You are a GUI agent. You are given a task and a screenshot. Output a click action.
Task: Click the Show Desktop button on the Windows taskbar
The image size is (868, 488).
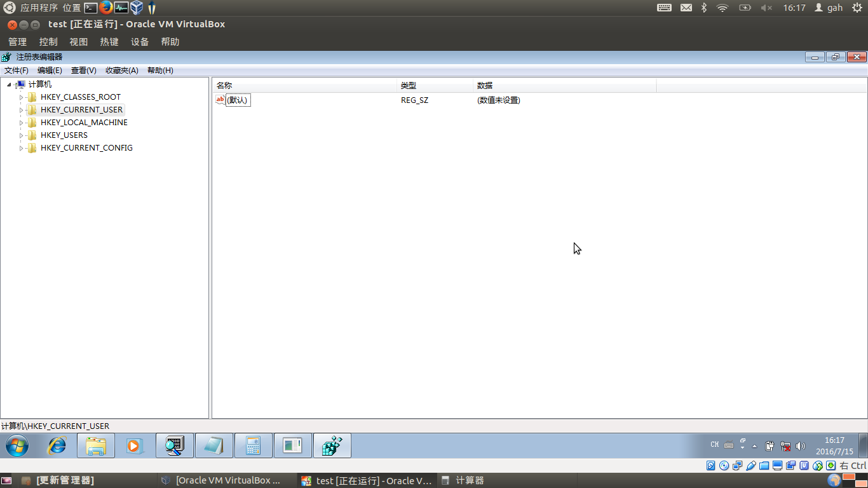point(864,446)
